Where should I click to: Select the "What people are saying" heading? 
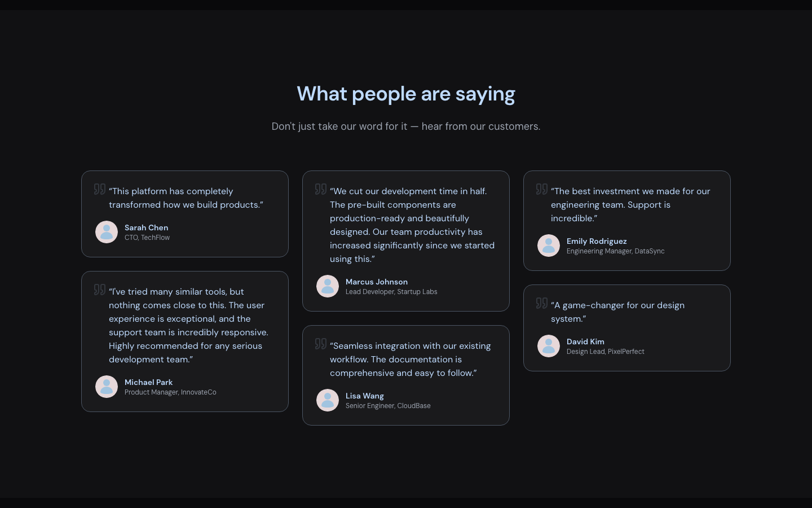(x=406, y=94)
